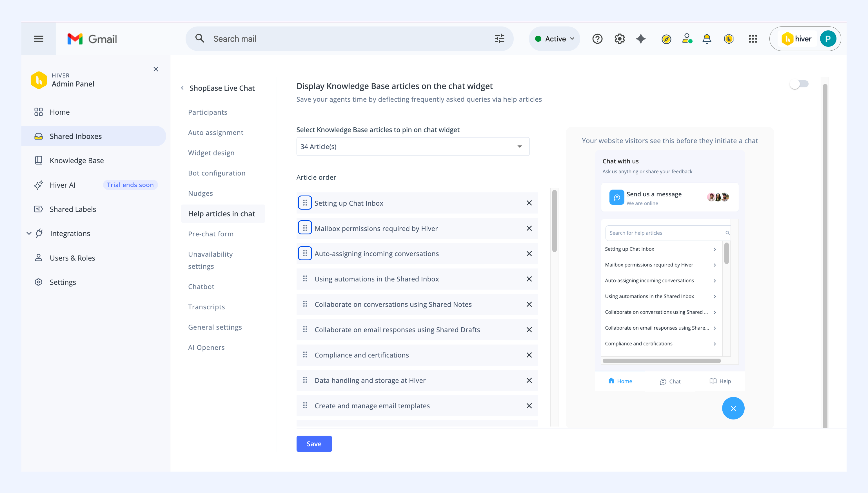
Task: Open Mailbox permissions article in widget preview
Action: [x=660, y=265]
